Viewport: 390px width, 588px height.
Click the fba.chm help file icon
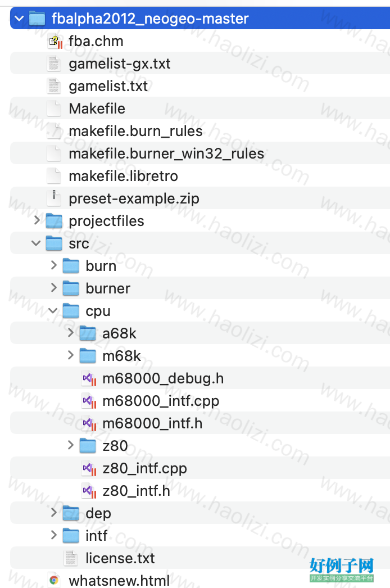tap(55, 41)
